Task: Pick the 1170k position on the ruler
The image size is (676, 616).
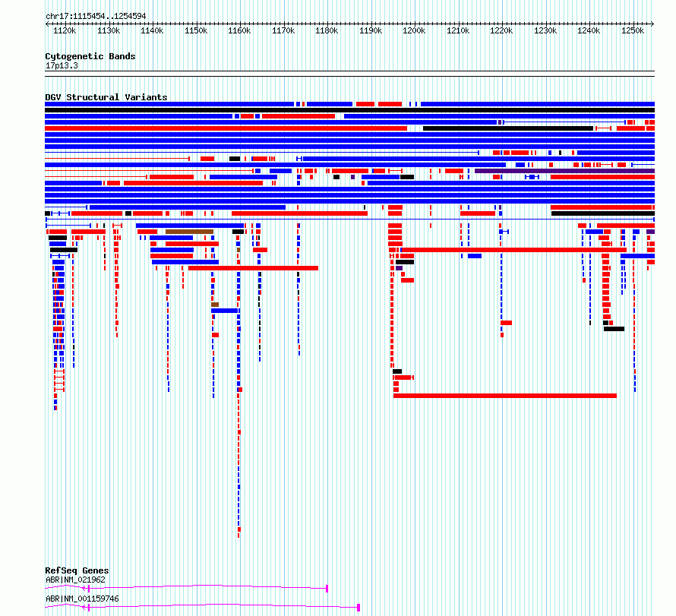Action: click(283, 30)
